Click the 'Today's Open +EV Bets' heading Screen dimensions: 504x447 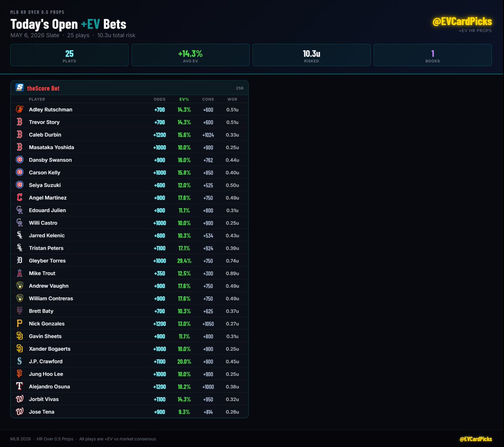68,24
